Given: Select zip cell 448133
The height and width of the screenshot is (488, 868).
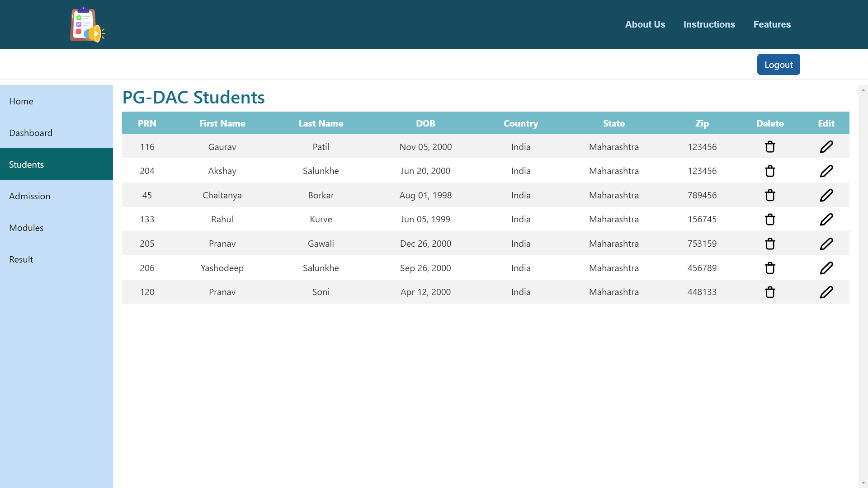Looking at the screenshot, I should 702,292.
